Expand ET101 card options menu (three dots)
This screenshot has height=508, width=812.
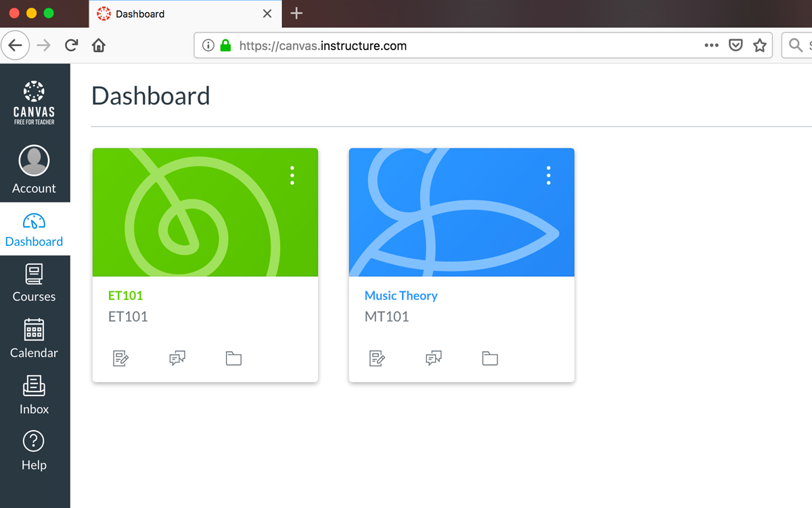click(x=292, y=175)
